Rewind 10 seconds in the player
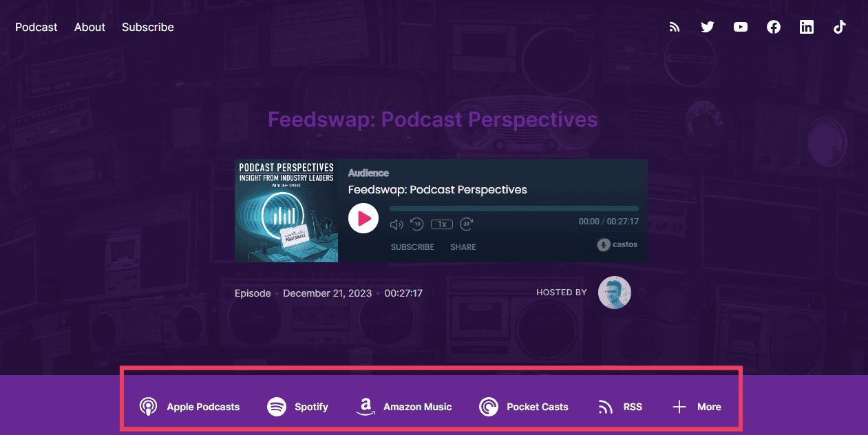 tap(416, 224)
